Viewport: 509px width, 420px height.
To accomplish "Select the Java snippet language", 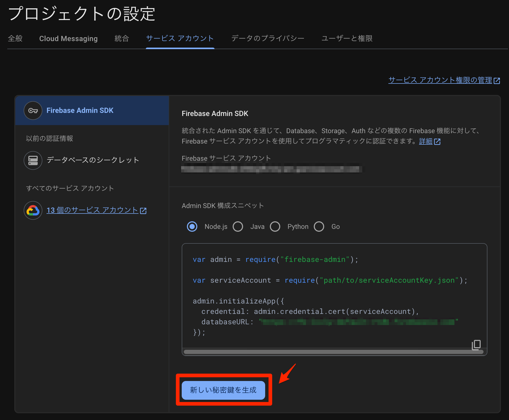I will (238, 227).
